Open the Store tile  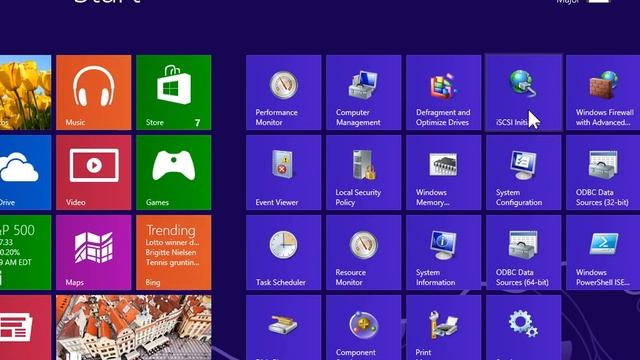click(x=173, y=93)
